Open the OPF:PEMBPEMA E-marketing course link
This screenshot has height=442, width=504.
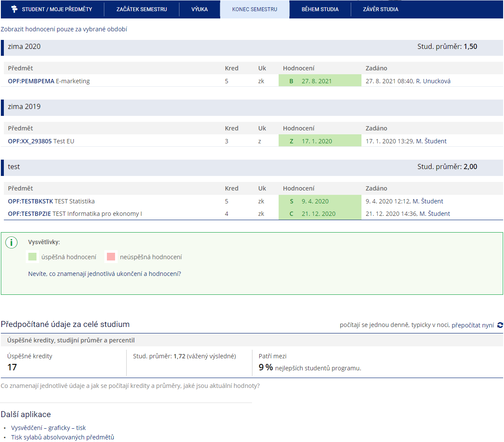tap(49, 81)
